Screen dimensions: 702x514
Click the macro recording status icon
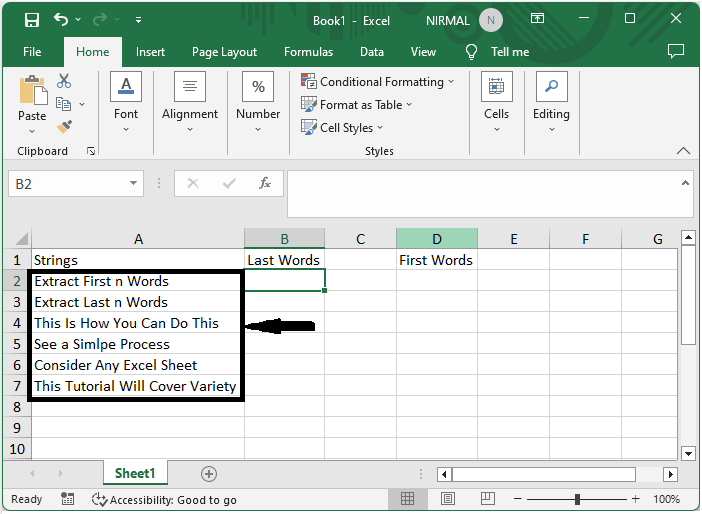pos(68,499)
